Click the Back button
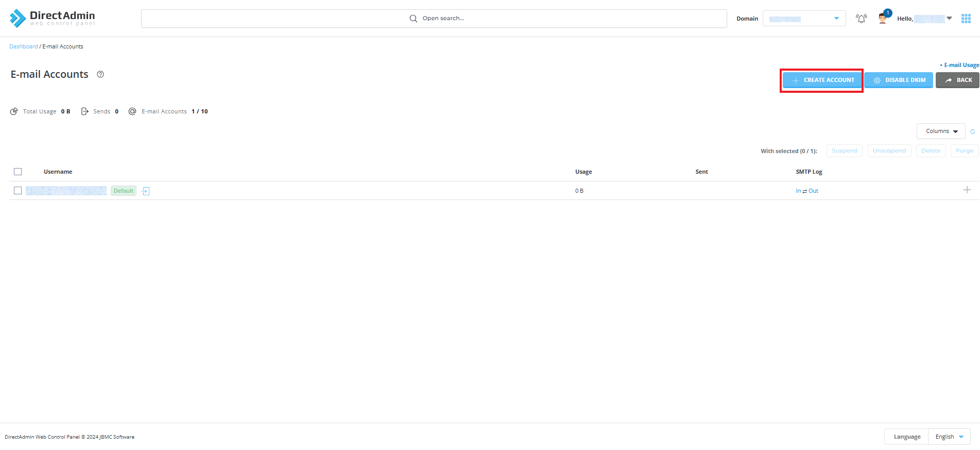This screenshot has height=450, width=980. (x=957, y=80)
